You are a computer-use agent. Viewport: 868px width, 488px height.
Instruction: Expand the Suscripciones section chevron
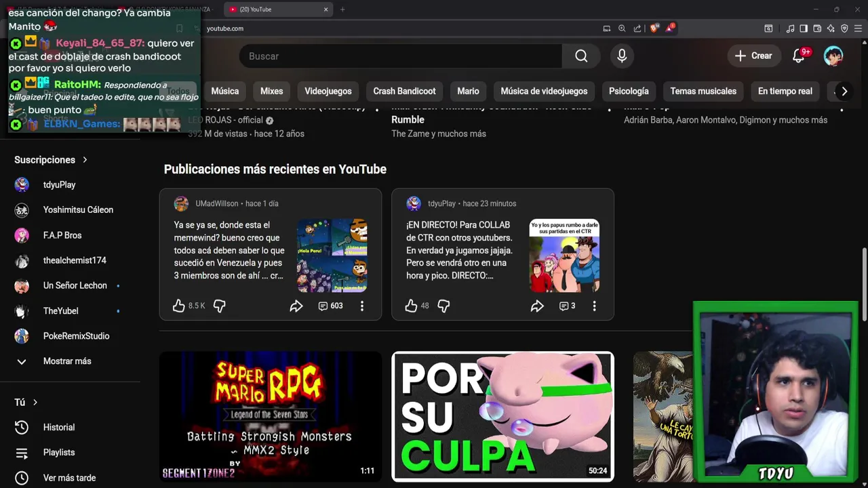click(85, 160)
